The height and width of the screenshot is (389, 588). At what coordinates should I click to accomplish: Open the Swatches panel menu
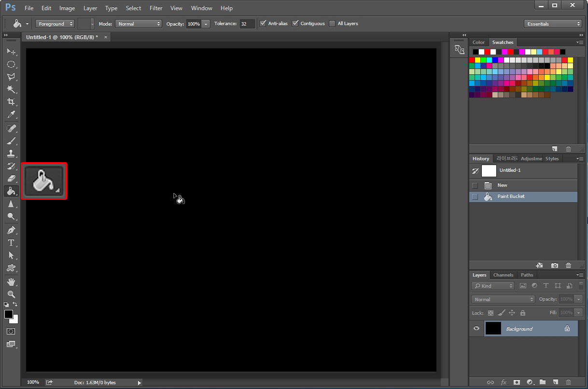[580, 42]
